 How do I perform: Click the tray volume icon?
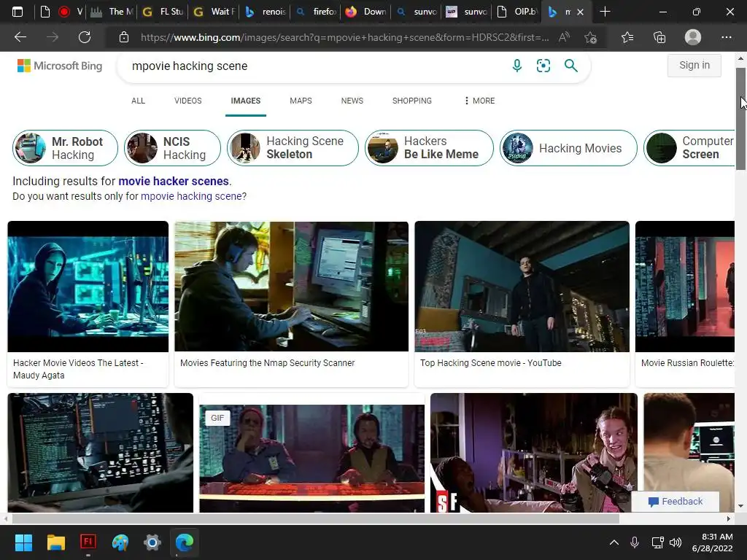coord(676,542)
